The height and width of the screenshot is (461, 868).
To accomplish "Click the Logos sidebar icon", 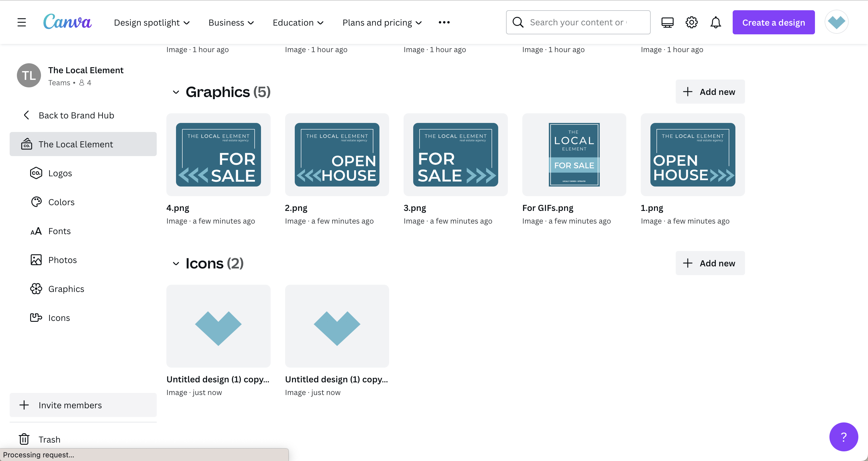I will tap(36, 173).
